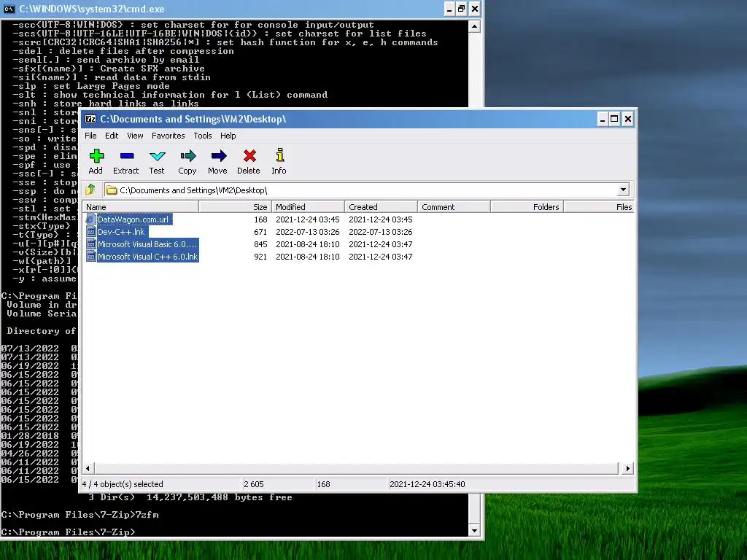Image resolution: width=747 pixels, height=560 pixels.
Task: Click the '2 605' total size in status bar
Action: click(254, 484)
